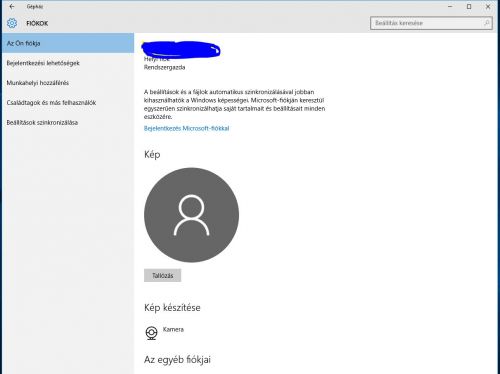Minimize the Gépház window
The height and width of the screenshot is (374, 500).
450,6
